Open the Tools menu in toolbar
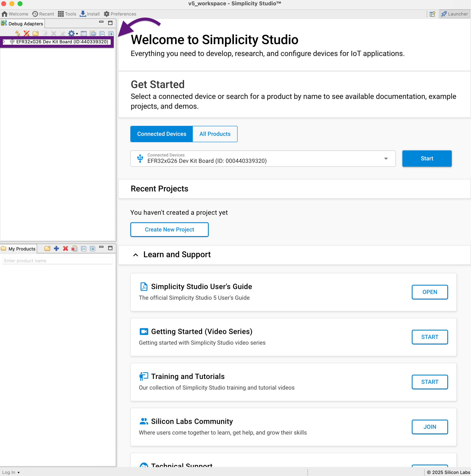 67,14
